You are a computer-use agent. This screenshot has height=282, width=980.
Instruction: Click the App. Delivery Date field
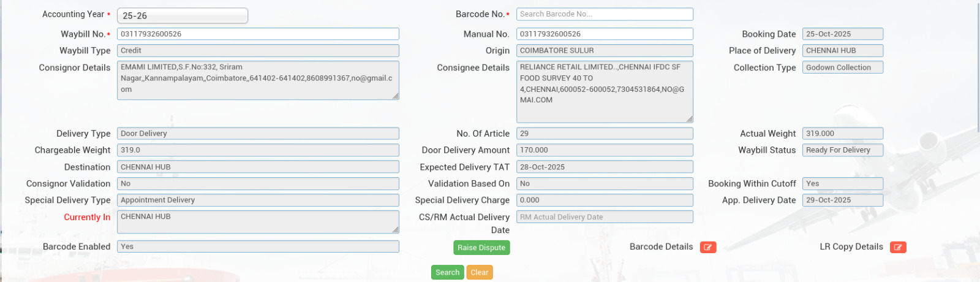pyautogui.click(x=842, y=200)
